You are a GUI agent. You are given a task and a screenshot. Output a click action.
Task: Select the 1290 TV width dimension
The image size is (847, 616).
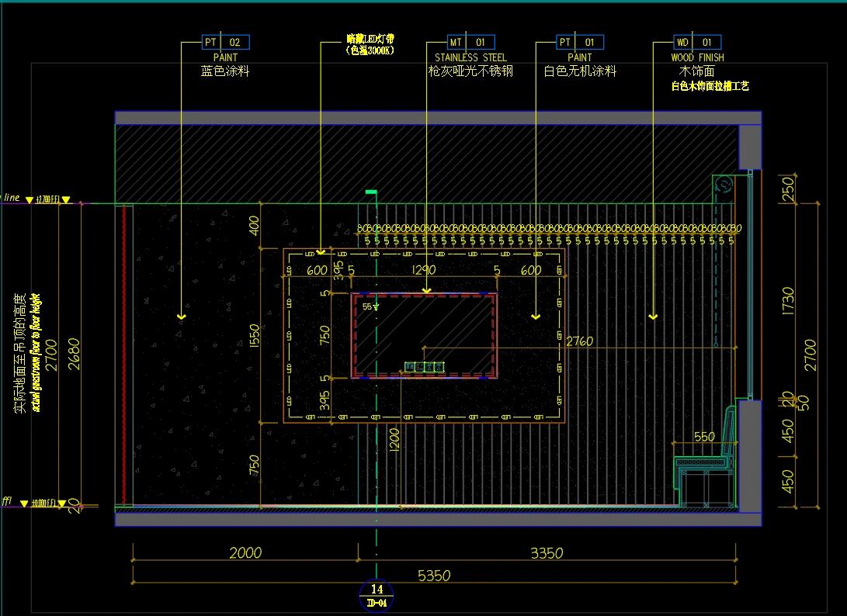pyautogui.click(x=424, y=271)
